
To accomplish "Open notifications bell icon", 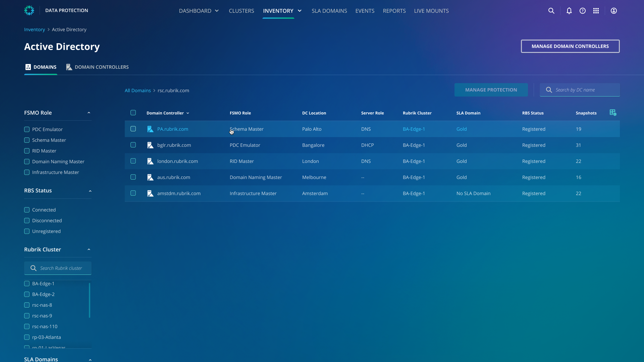I will [569, 11].
